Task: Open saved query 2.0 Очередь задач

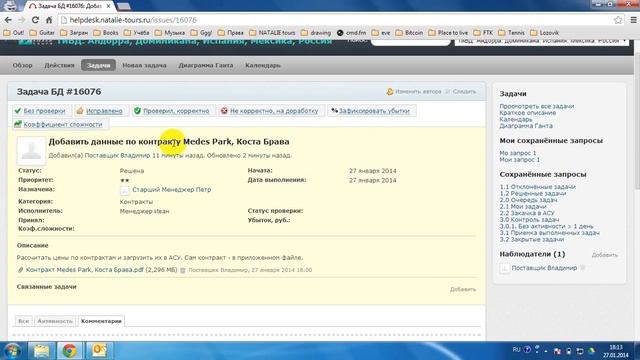Action: [528, 200]
